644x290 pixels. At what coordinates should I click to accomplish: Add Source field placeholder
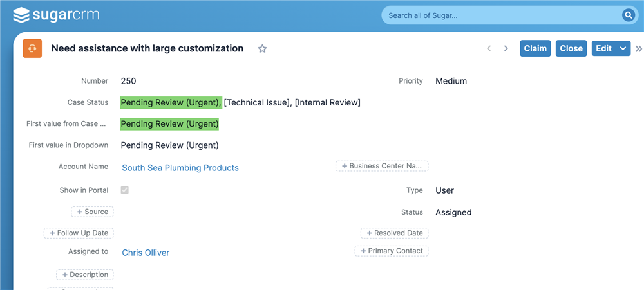click(92, 212)
